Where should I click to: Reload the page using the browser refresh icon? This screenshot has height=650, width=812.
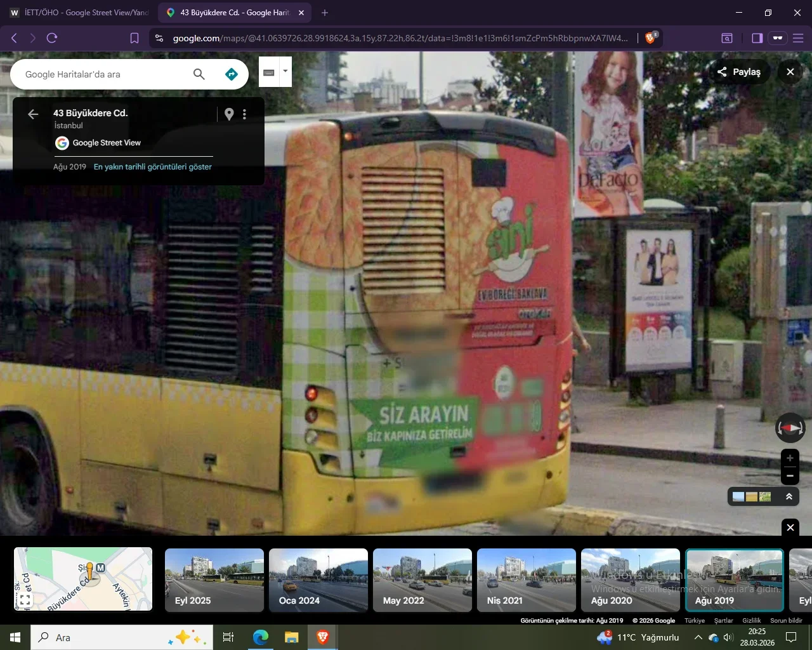pyautogui.click(x=52, y=38)
